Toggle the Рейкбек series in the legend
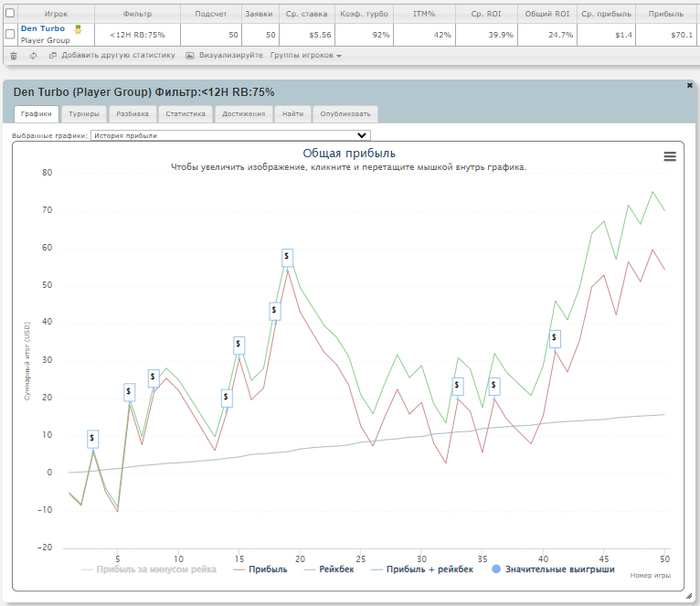This screenshot has height=606, width=700. pos(329,569)
